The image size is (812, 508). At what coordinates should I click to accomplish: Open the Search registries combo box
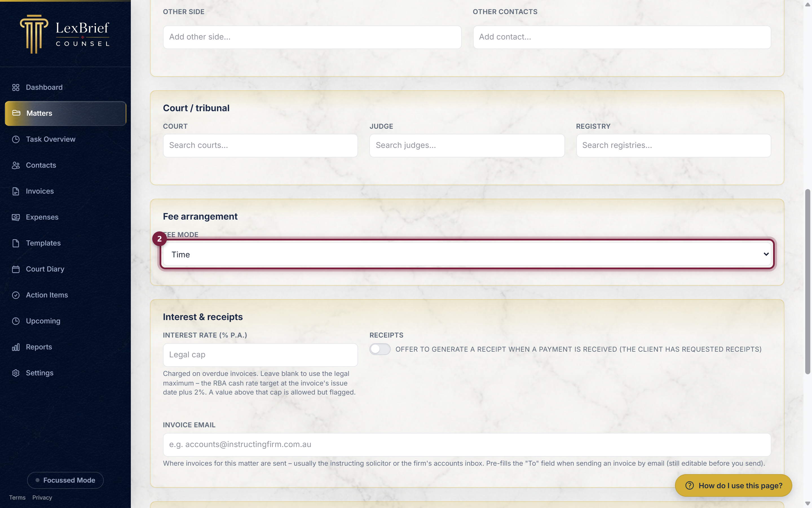(673, 145)
